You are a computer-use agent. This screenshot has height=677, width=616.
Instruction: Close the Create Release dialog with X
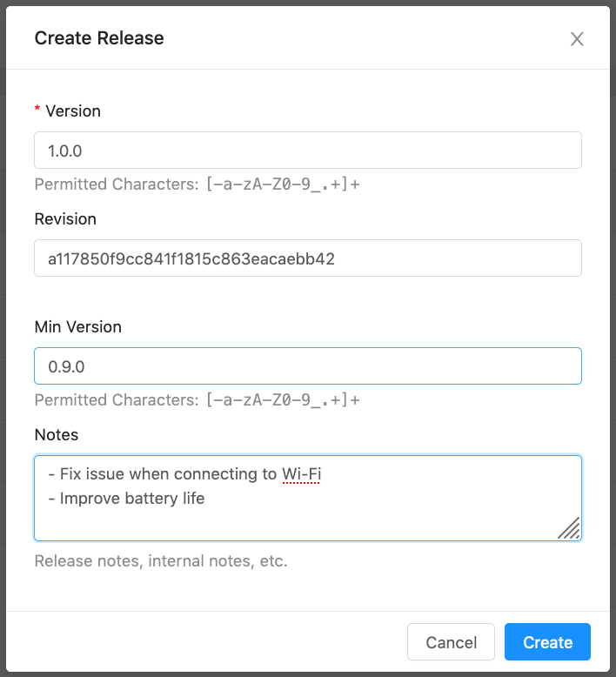coord(576,39)
